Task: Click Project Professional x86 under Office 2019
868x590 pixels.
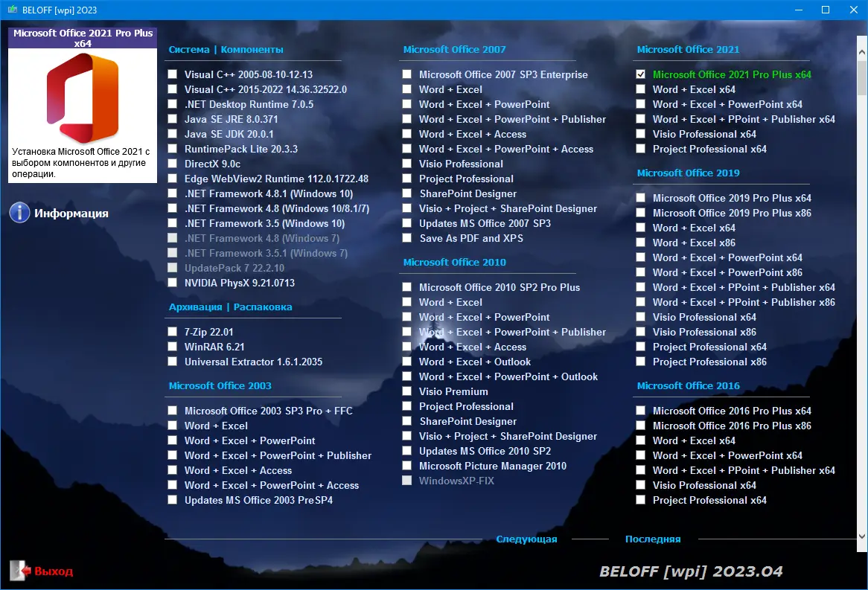Action: [x=709, y=362]
